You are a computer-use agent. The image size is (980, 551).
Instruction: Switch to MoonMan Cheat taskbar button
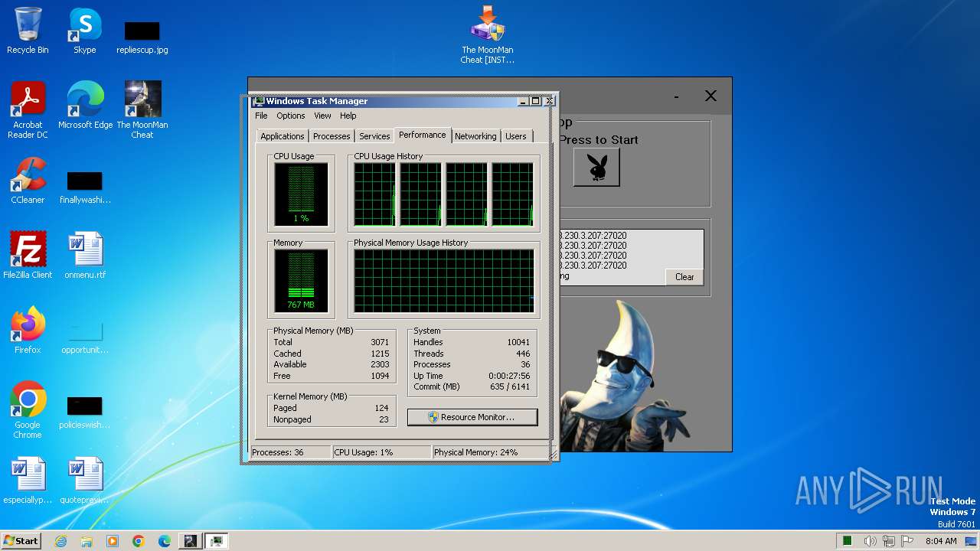coord(190,541)
